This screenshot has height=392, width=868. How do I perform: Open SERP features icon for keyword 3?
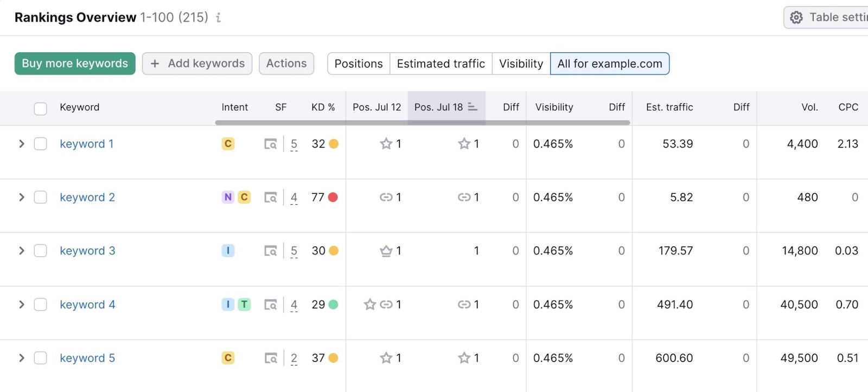pos(270,251)
